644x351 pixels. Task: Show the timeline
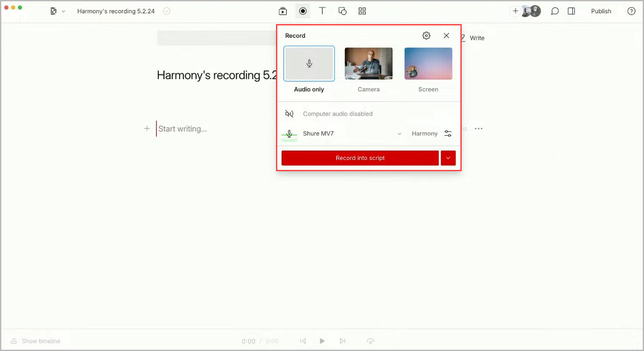pyautogui.click(x=35, y=341)
